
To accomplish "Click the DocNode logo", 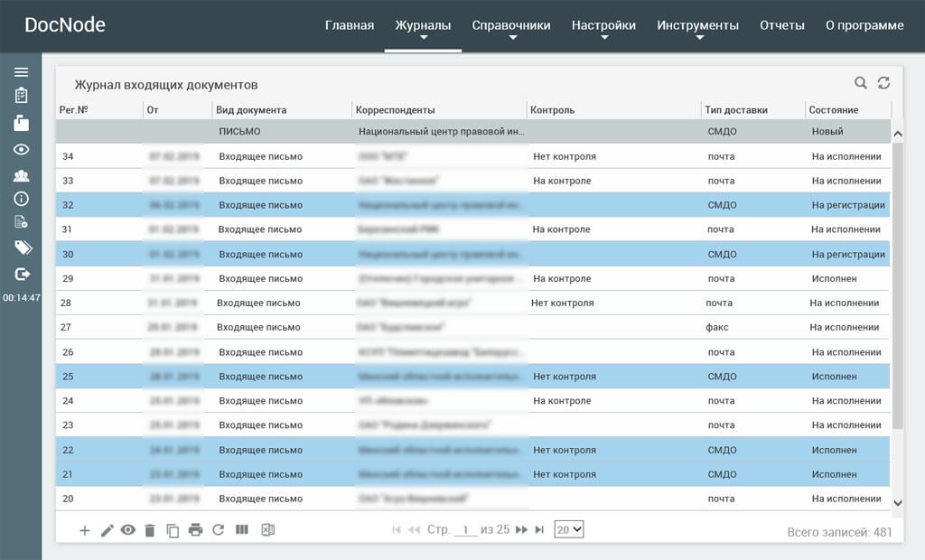I will coord(65,24).
